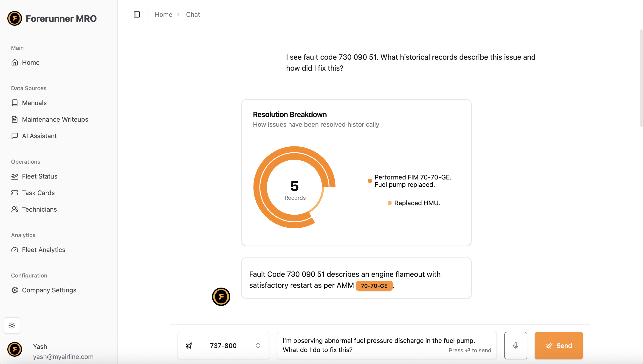
Task: Go to Task Cards
Action: point(38,193)
